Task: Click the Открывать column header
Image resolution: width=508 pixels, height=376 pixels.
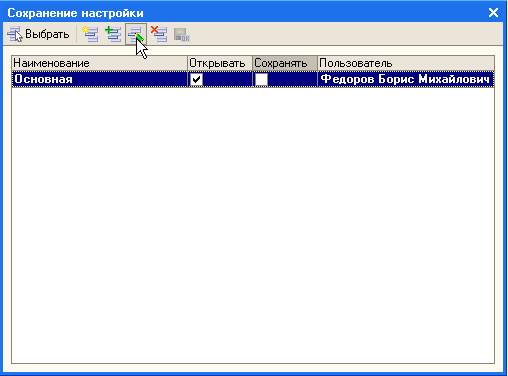Action: click(x=220, y=63)
